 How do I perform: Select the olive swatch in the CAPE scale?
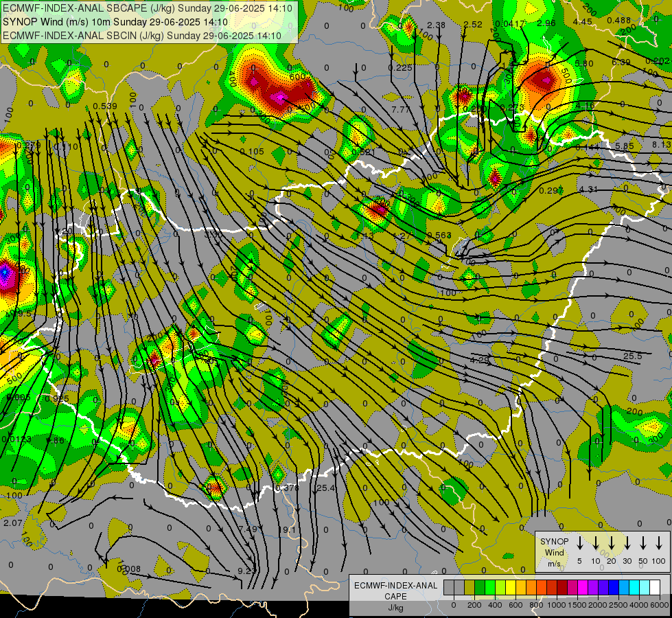[x=470, y=587]
